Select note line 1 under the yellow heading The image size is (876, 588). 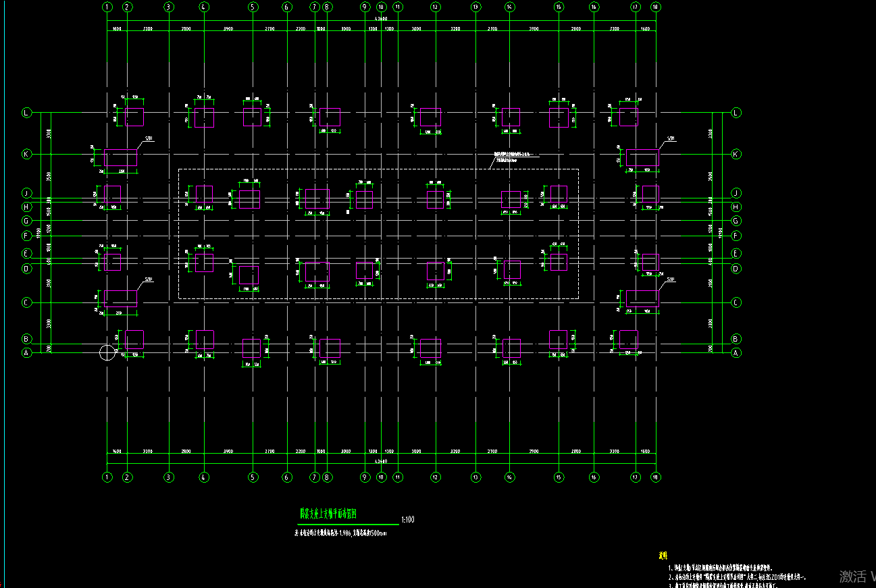(721, 568)
